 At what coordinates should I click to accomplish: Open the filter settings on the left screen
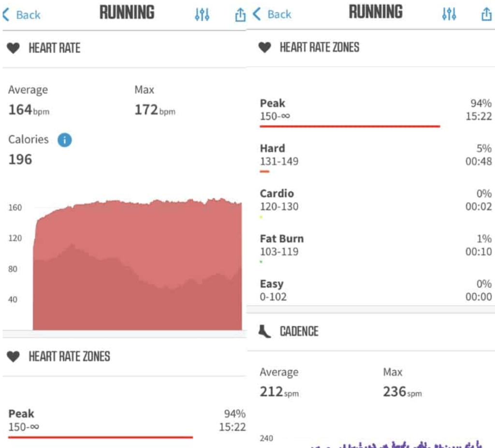tap(202, 14)
